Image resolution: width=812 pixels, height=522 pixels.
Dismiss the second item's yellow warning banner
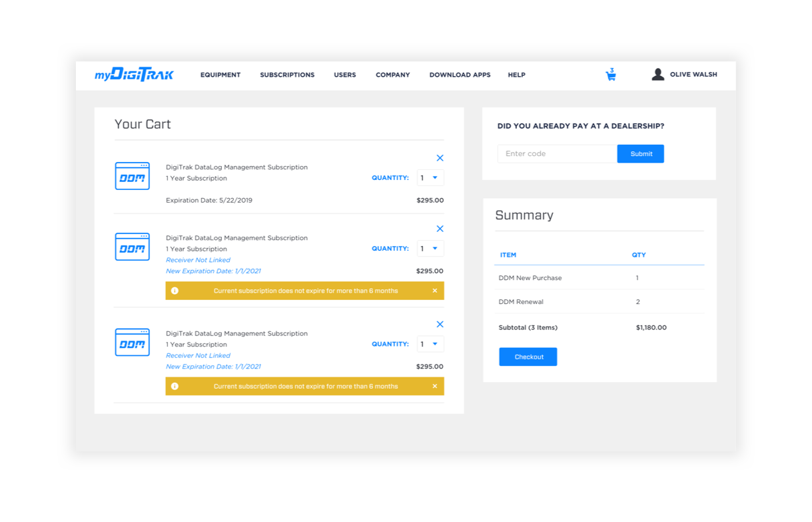pyautogui.click(x=435, y=291)
